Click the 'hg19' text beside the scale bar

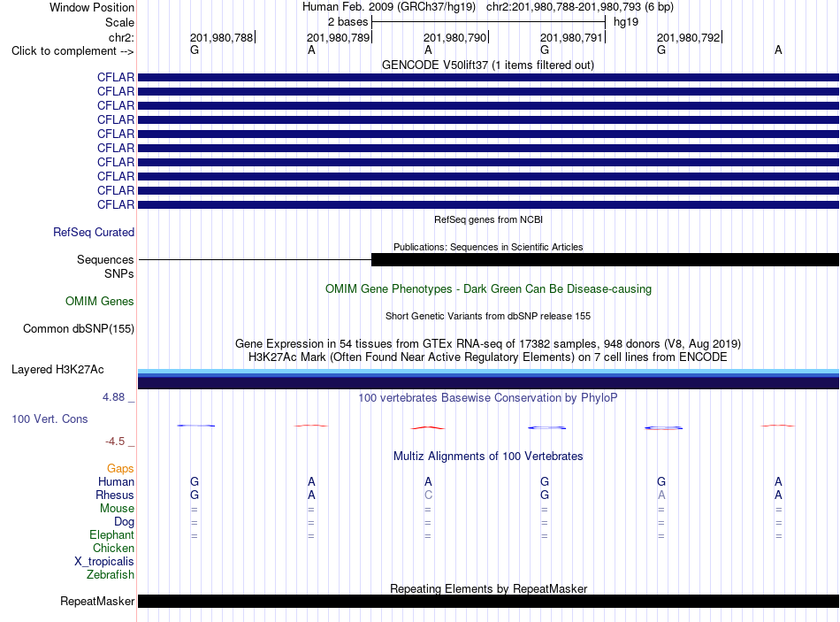[x=626, y=22]
